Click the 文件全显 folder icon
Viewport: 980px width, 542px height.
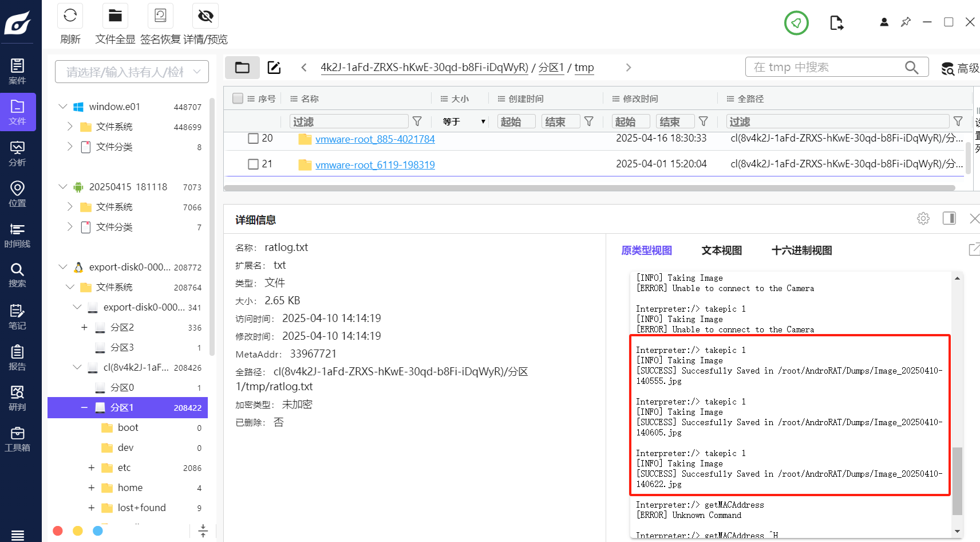(115, 15)
